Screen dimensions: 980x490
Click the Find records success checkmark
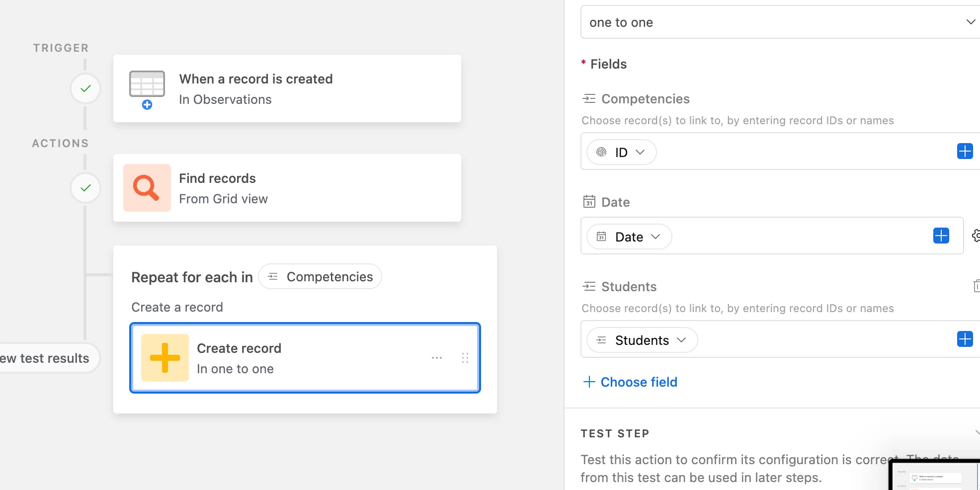click(x=85, y=188)
